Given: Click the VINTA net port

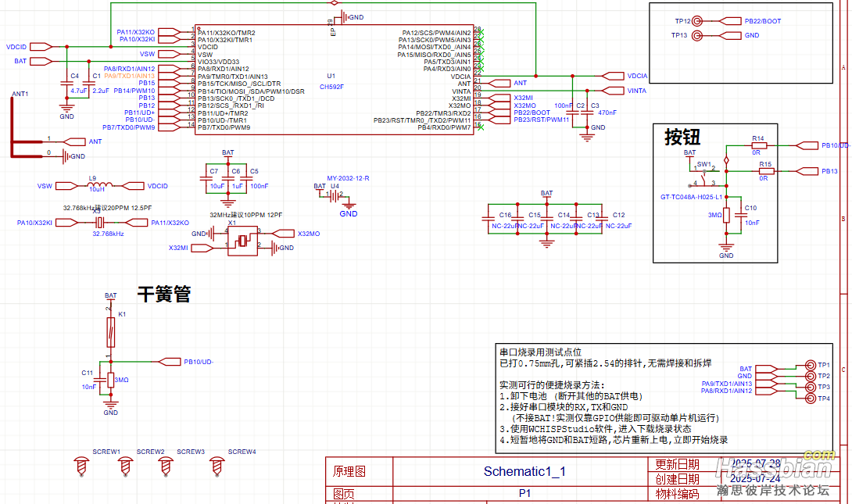Looking at the screenshot, I should (613, 91).
